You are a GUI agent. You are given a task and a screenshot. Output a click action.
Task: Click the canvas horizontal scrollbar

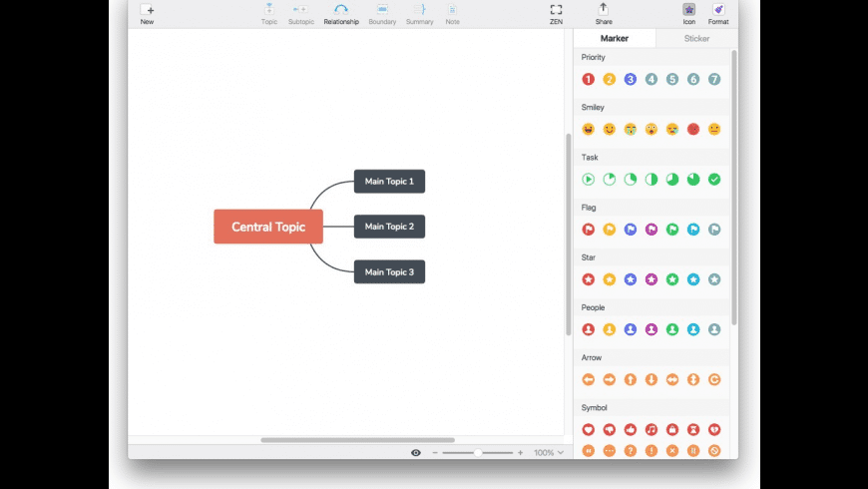click(x=357, y=440)
